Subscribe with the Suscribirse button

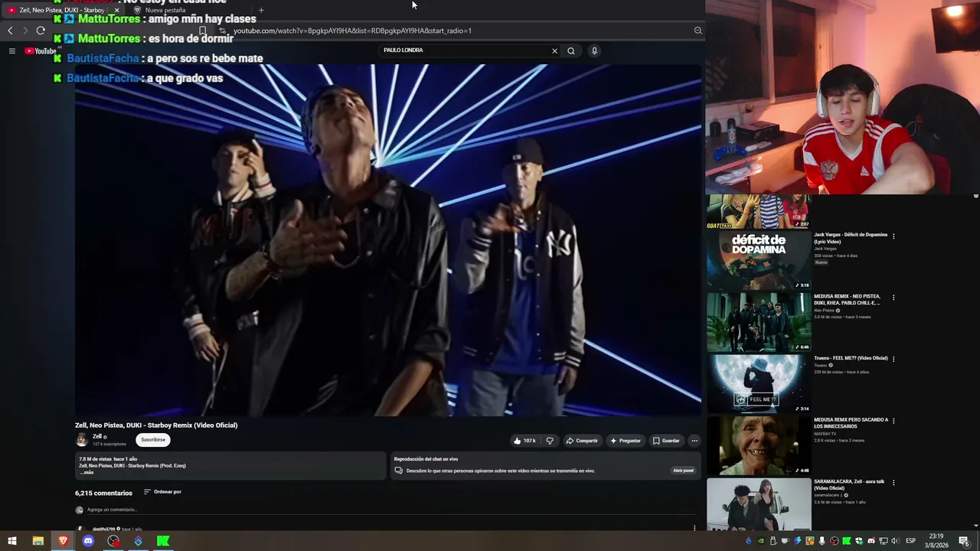[x=153, y=440]
